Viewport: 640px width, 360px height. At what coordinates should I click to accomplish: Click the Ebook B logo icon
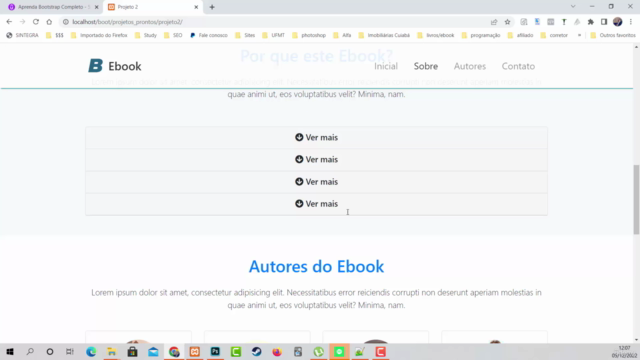coord(96,66)
